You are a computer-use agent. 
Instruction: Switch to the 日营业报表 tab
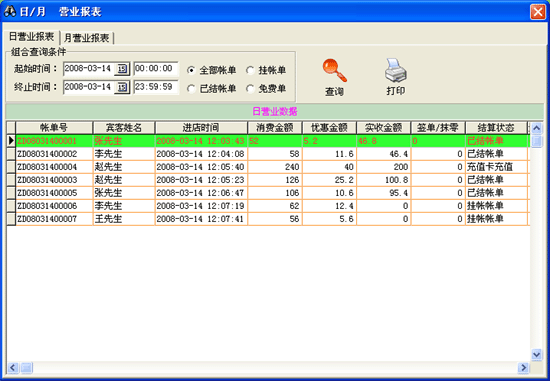point(32,36)
